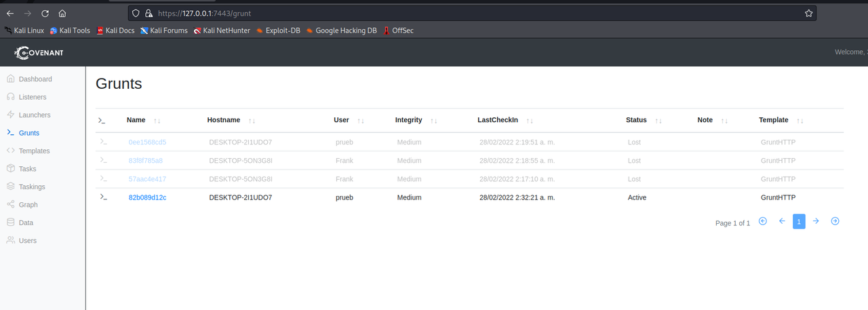
Task: Click LastCheckIn 28/02/2022 2:18:55 a. m.
Action: (517, 161)
